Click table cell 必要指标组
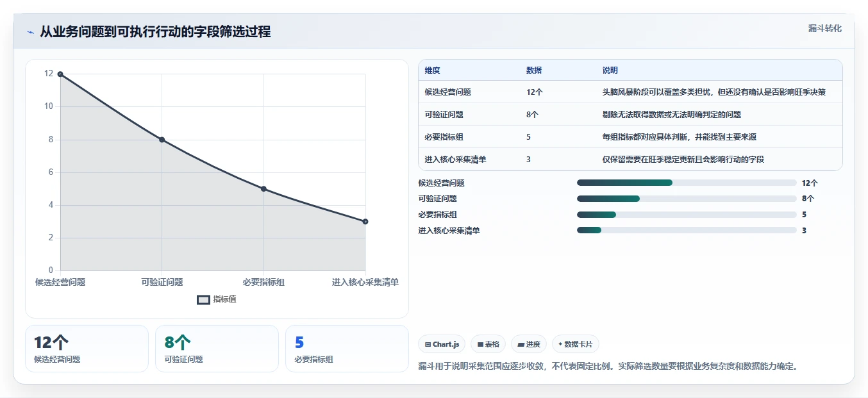The image size is (868, 398). [444, 137]
